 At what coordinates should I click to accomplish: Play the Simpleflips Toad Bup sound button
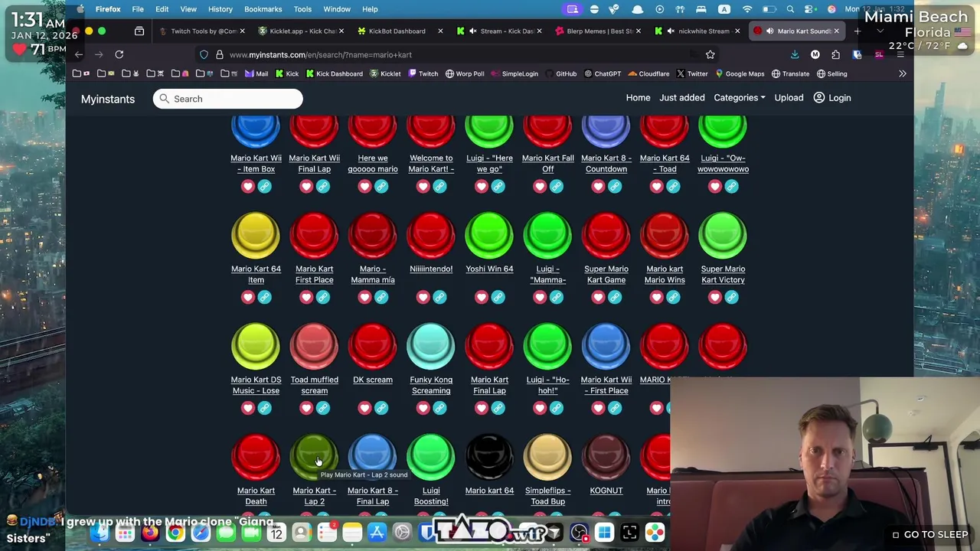tap(547, 458)
